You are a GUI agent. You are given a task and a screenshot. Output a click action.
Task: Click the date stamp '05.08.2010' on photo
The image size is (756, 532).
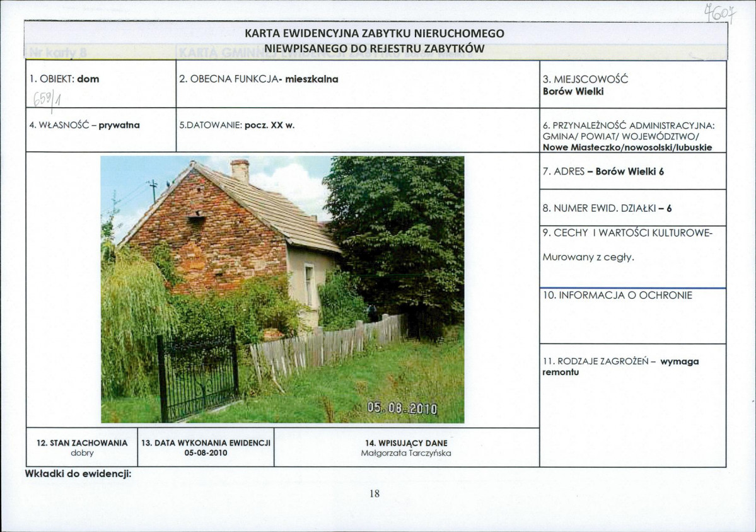[x=402, y=408]
